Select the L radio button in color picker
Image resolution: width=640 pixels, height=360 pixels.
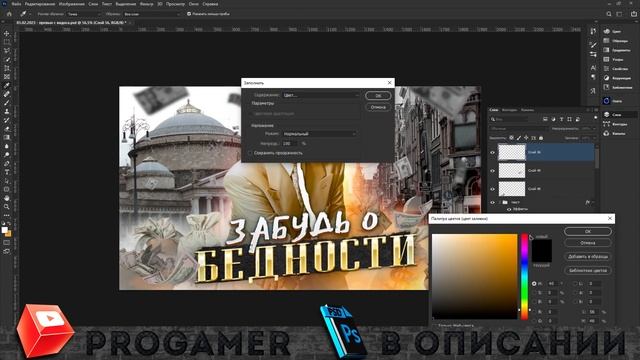tap(575, 283)
